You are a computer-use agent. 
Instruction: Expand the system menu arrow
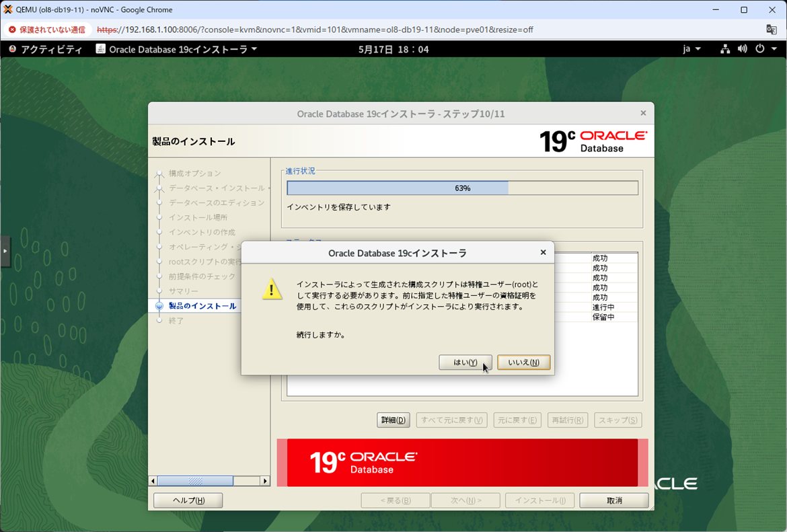tap(774, 48)
